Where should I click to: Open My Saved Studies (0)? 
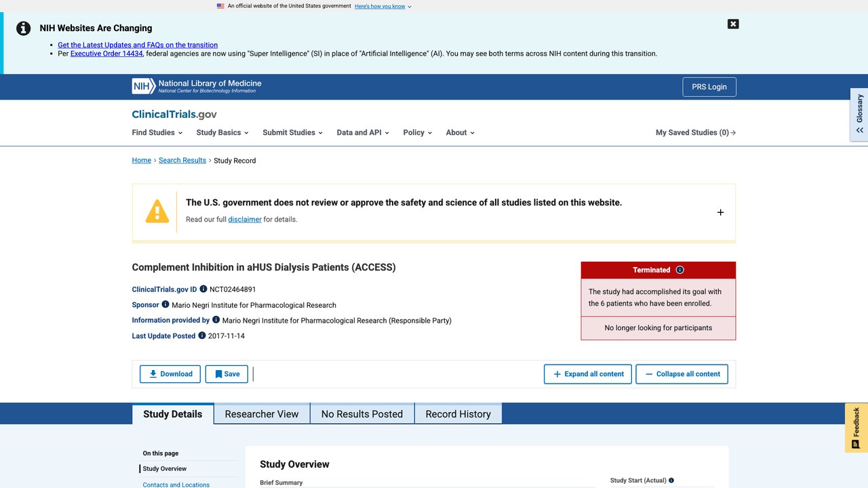point(696,133)
